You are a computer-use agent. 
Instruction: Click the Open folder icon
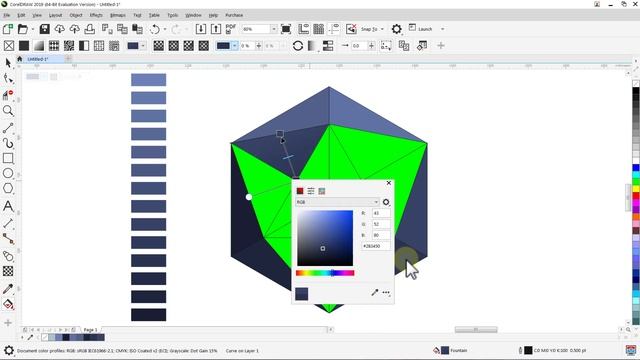tap(22, 29)
